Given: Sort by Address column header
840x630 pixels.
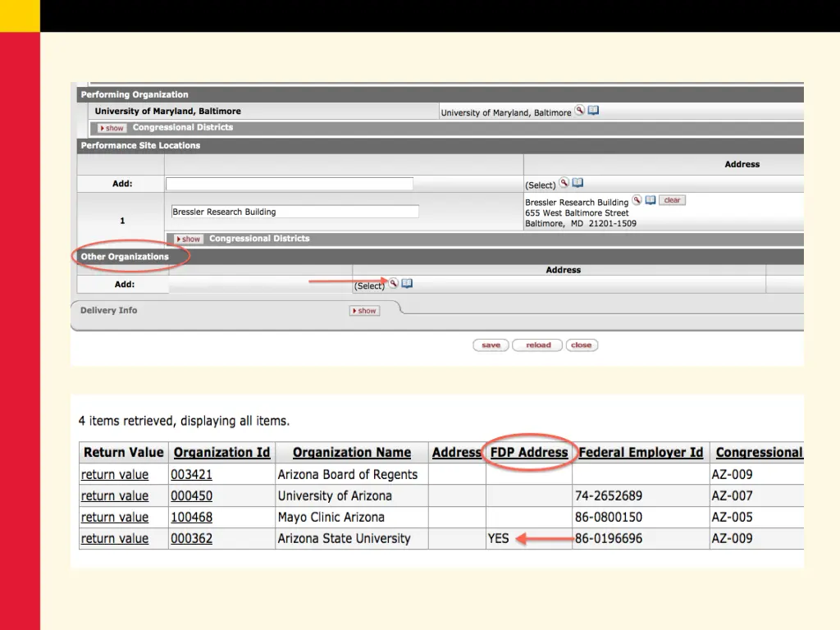Looking at the screenshot, I should pyautogui.click(x=456, y=453).
